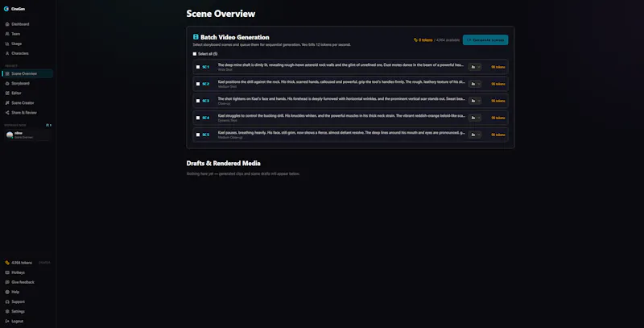The image size is (644, 328).
Task: Open Help via its globe icon
Action: coord(7,292)
